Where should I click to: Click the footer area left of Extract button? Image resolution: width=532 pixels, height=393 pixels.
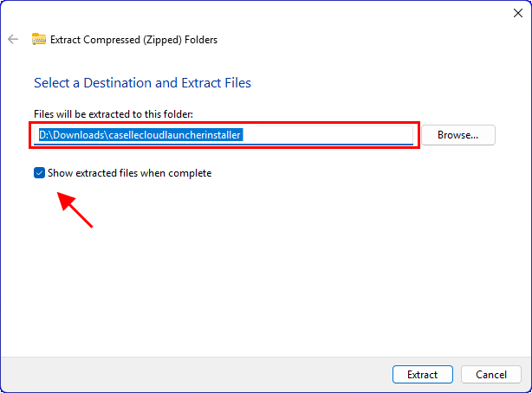pyautogui.click(x=217, y=375)
